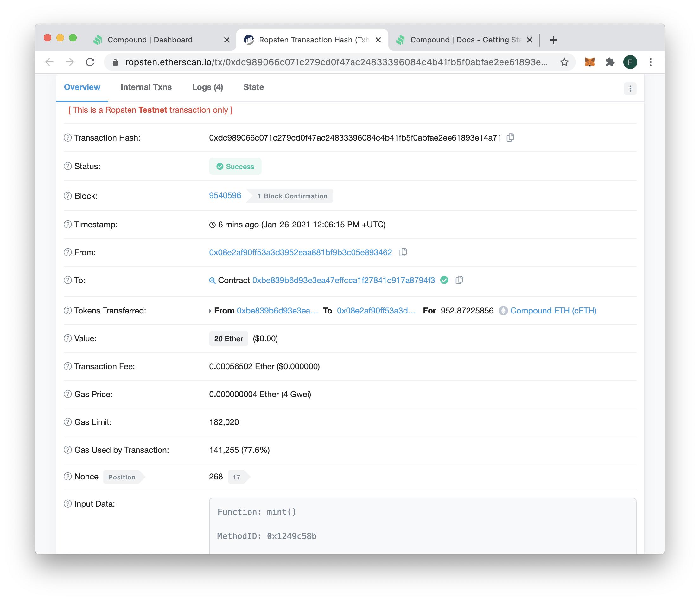Image resolution: width=700 pixels, height=601 pixels.
Task: Open the State tab
Action: (x=253, y=87)
